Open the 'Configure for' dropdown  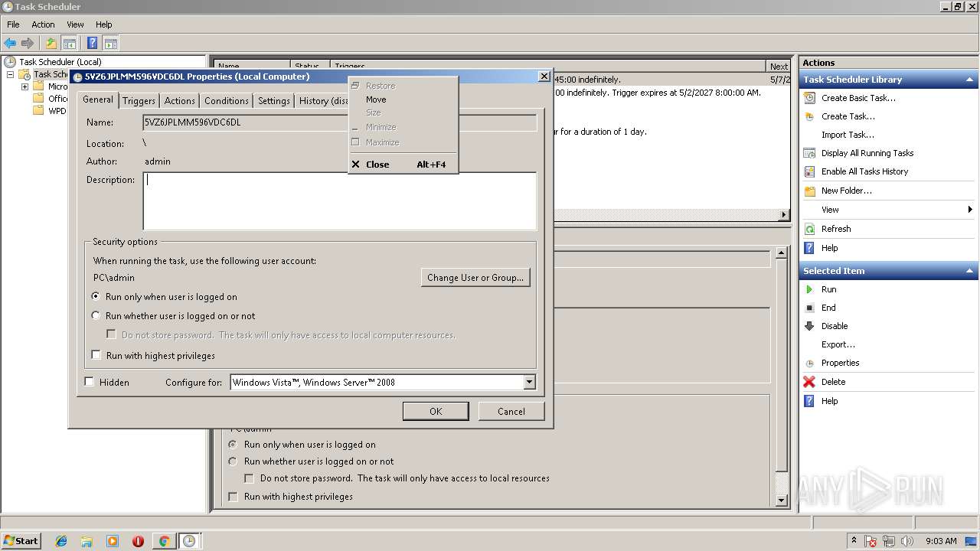(x=529, y=382)
